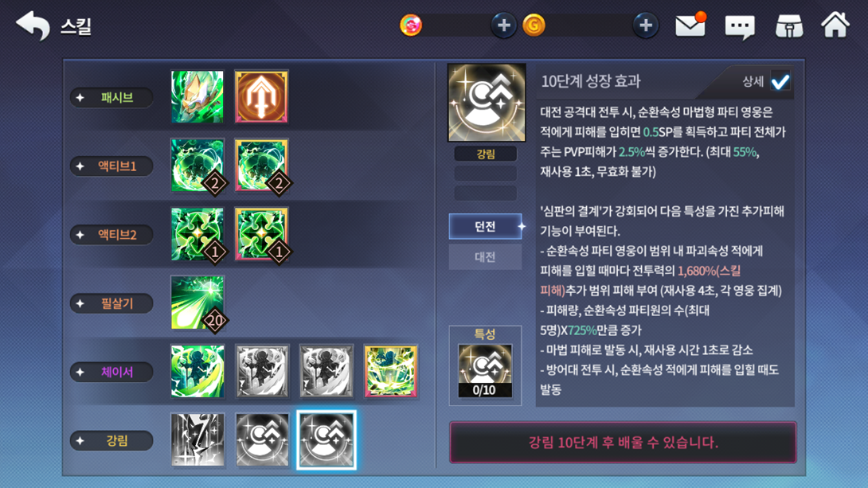The image size is (868, 488).
Task: Add more gold with the plus button
Action: pyautogui.click(x=646, y=25)
